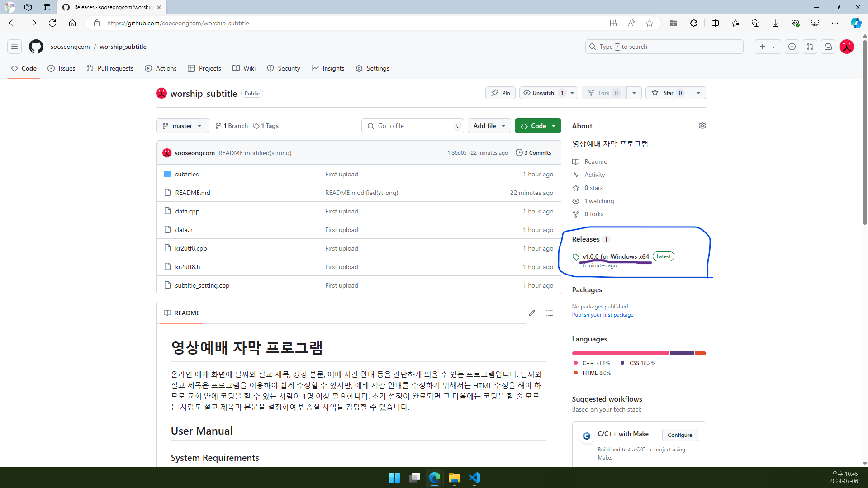Click the CSS segment of language bar

coord(682,353)
